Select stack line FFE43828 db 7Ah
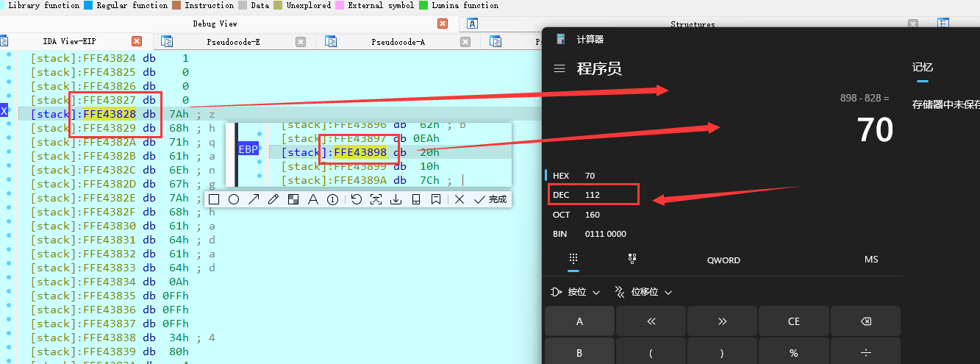The width and height of the screenshot is (980, 364). [123, 114]
